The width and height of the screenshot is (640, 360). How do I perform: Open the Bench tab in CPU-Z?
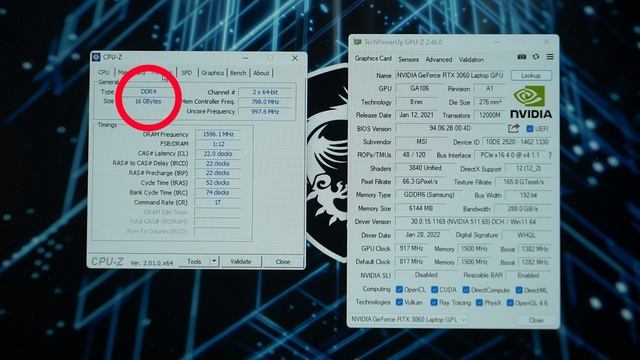click(238, 73)
